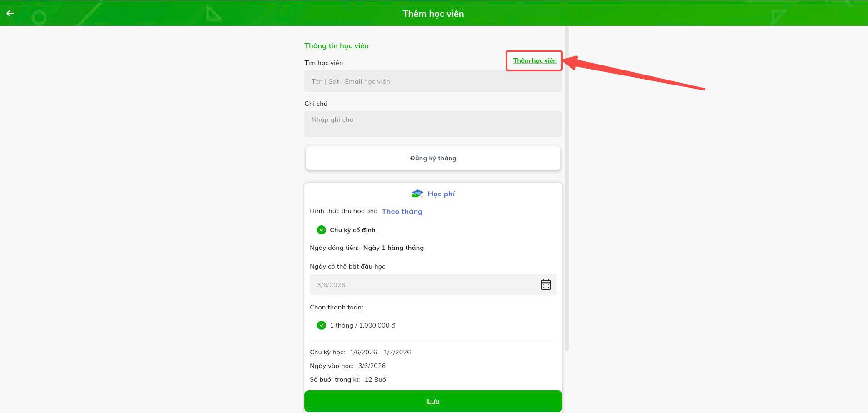Click the Thông tin học viên heading
Screen dimensions: 868x413
tap(337, 45)
